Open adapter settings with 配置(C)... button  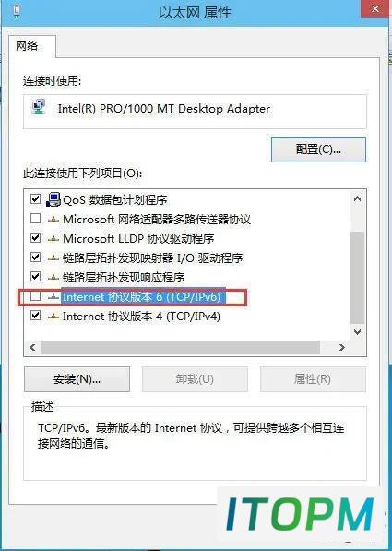318,150
